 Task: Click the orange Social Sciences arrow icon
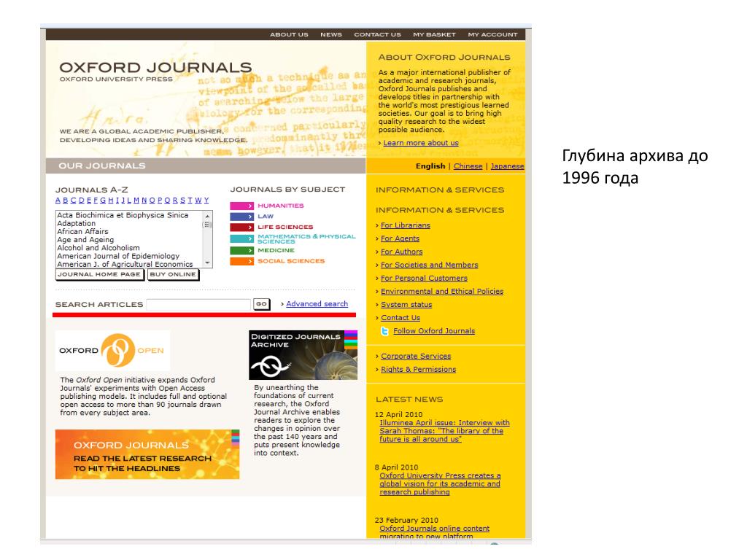(242, 261)
